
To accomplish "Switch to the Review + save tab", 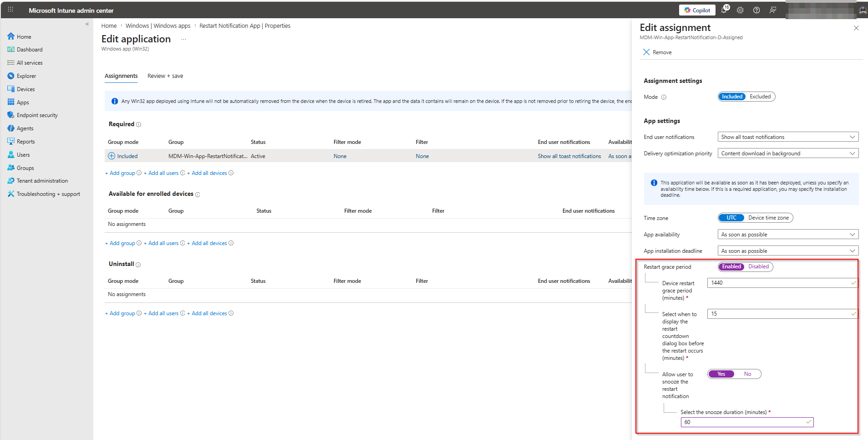I will [165, 76].
